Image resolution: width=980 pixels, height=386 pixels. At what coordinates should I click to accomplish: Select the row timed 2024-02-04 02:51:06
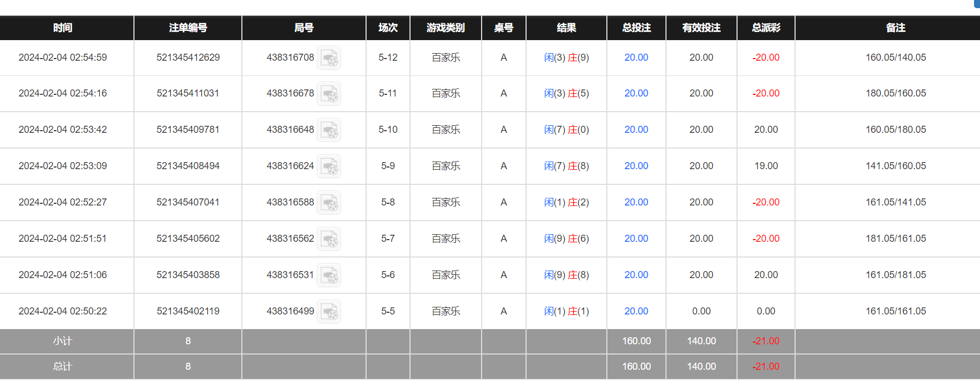pos(490,275)
